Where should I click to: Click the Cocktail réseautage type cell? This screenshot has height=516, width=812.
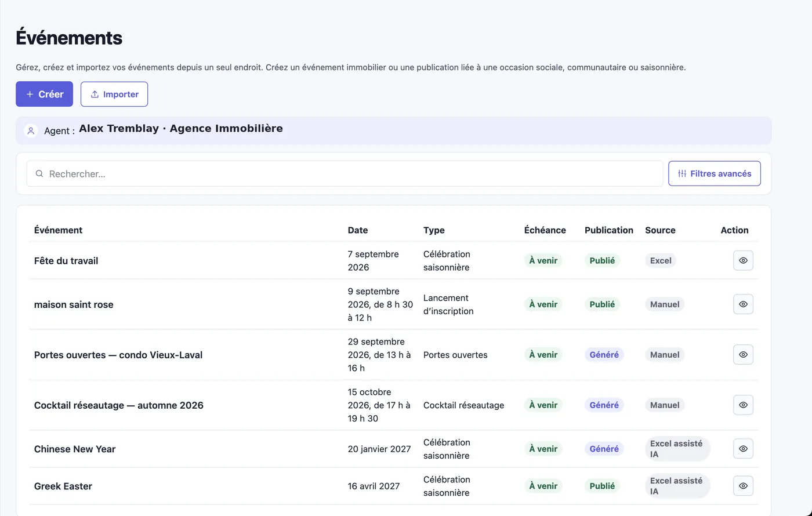point(463,405)
